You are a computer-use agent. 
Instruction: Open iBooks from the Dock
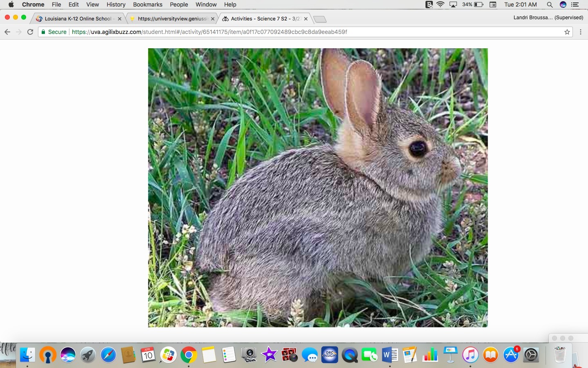click(x=490, y=355)
